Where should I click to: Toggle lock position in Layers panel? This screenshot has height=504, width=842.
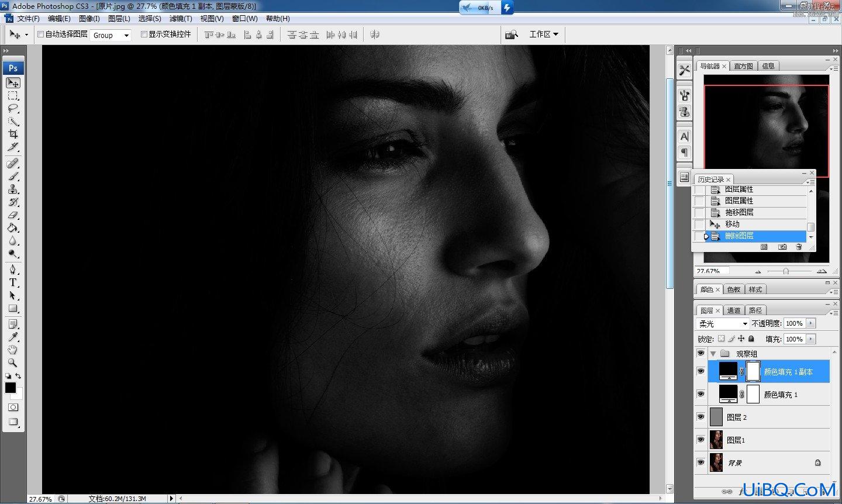(741, 339)
